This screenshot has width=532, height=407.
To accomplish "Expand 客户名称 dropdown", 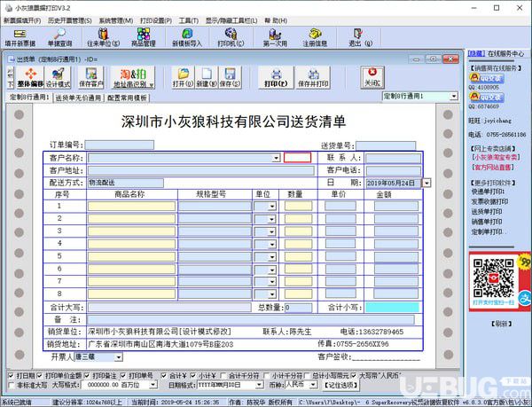I will point(276,158).
